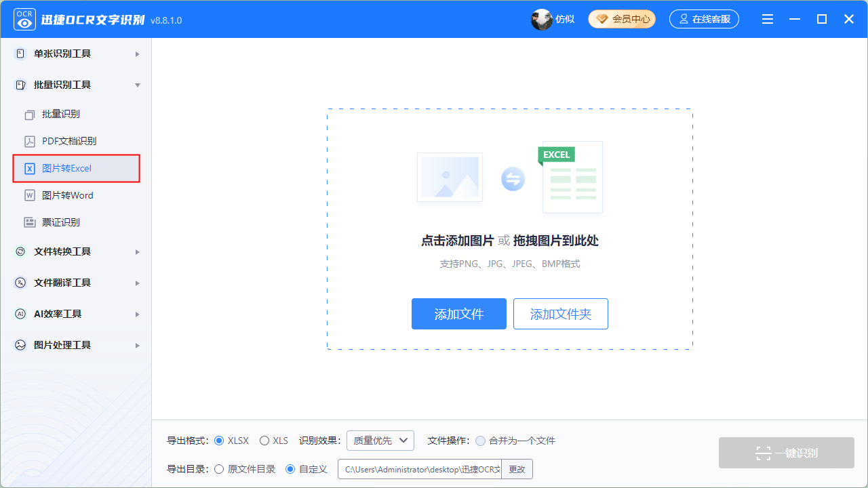The image size is (868, 488).
Task: Collapse 批量识别工具 arrow
Action: (138, 85)
